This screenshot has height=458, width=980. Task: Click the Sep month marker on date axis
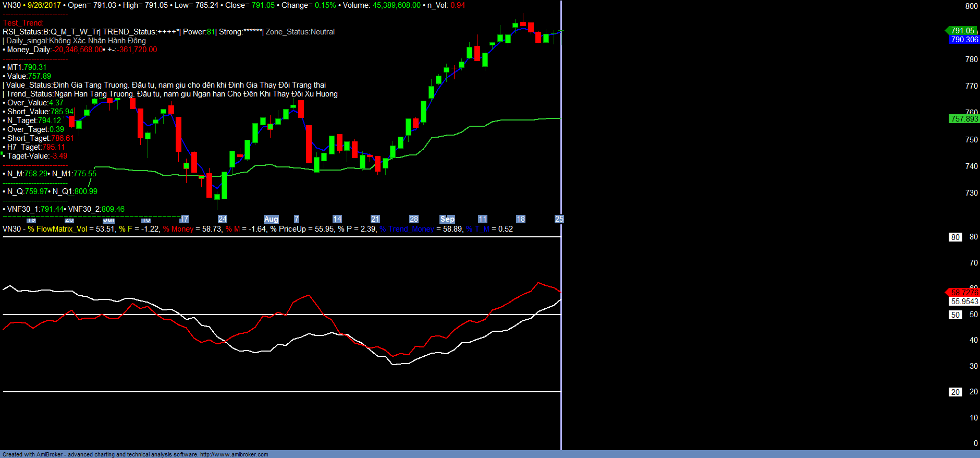click(447, 219)
